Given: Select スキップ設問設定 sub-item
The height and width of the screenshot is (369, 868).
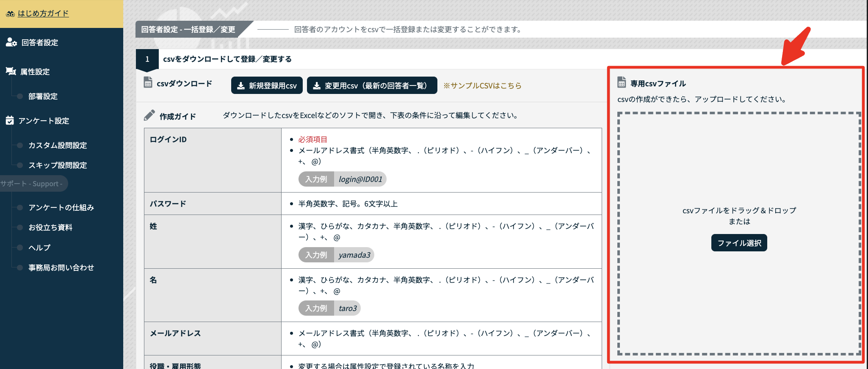Looking at the screenshot, I should click(x=58, y=165).
